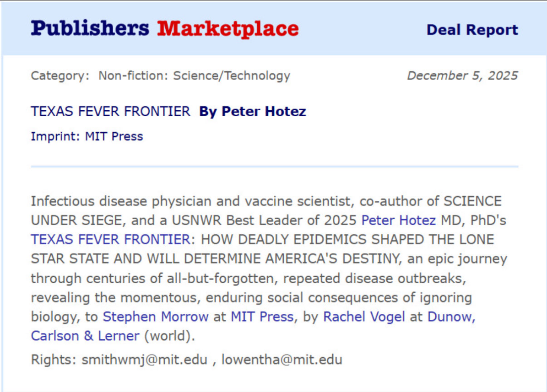547x392 pixels.
Task: Click the bold "By Peter Hotez" byline
Action: point(252,111)
